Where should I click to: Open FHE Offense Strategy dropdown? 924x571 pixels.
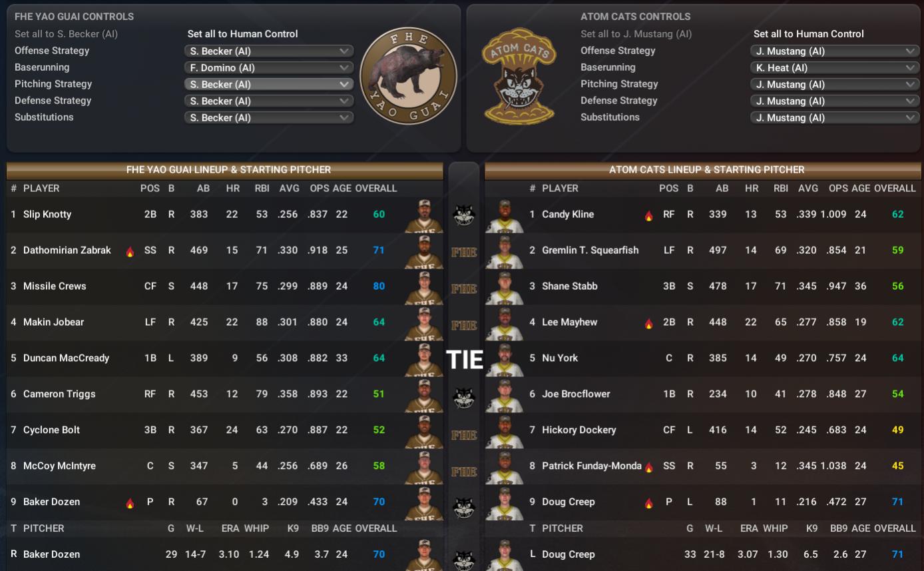click(x=269, y=51)
